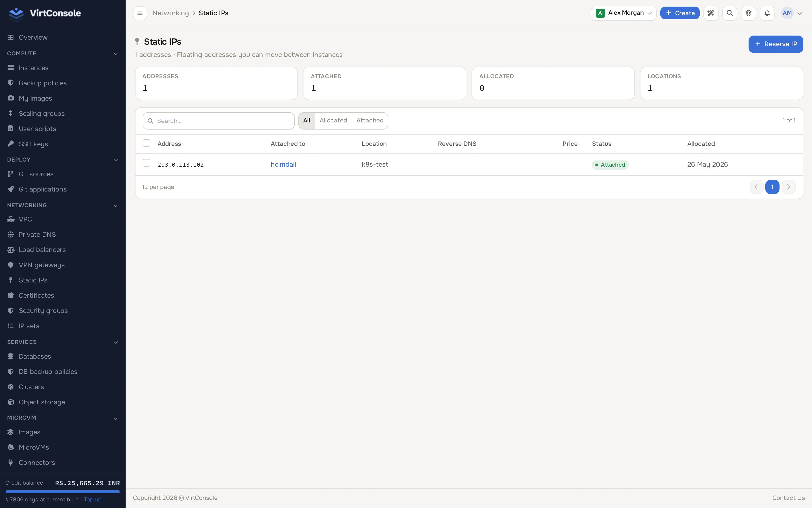Image resolution: width=812 pixels, height=508 pixels.
Task: Click the Top up link
Action: (x=93, y=500)
